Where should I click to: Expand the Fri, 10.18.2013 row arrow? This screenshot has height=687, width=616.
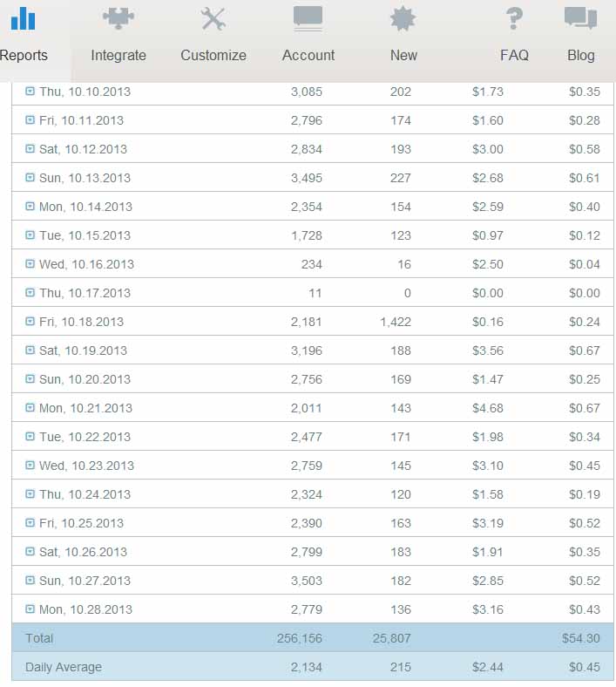(30, 321)
